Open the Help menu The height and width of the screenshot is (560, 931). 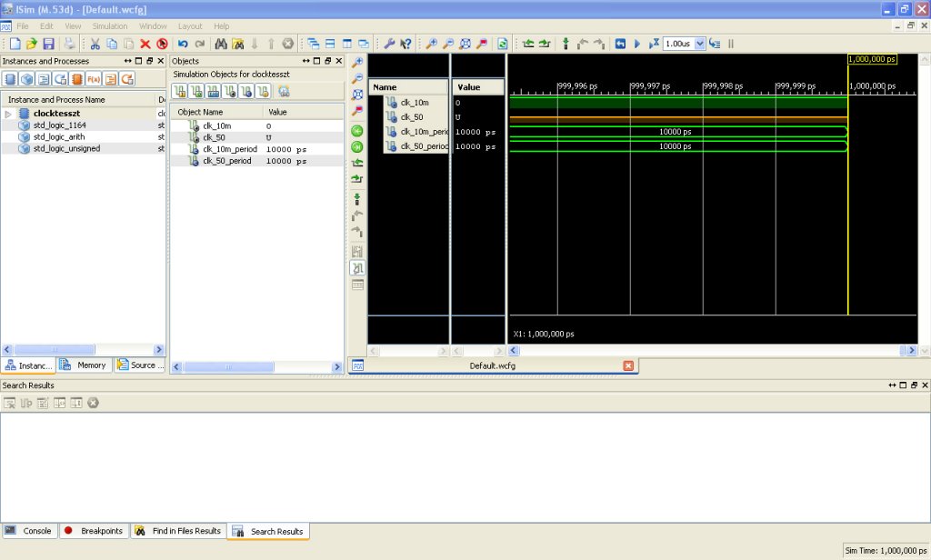tap(222, 26)
